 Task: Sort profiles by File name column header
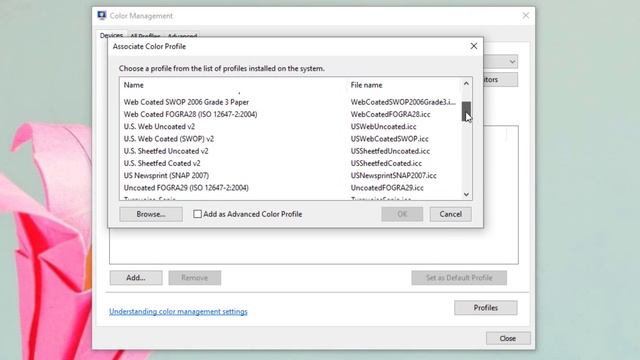(x=367, y=85)
